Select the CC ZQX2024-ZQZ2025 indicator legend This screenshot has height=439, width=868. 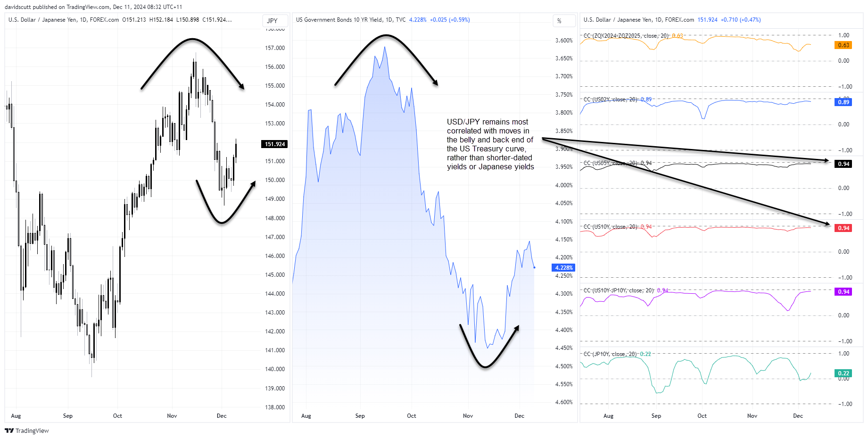click(x=633, y=36)
